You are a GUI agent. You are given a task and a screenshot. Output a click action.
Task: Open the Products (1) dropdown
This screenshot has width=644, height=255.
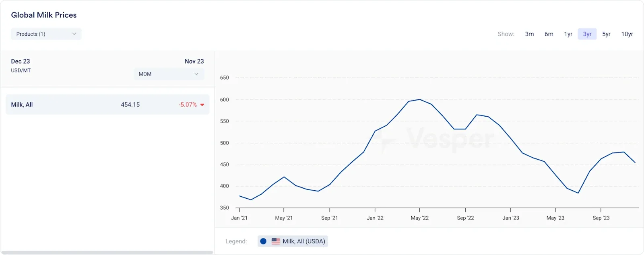(46, 34)
